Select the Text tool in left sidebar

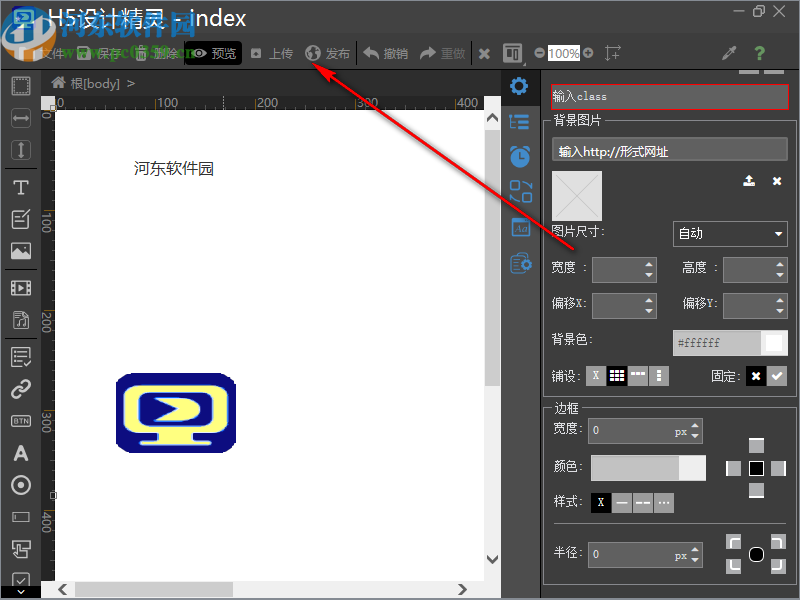click(20, 187)
